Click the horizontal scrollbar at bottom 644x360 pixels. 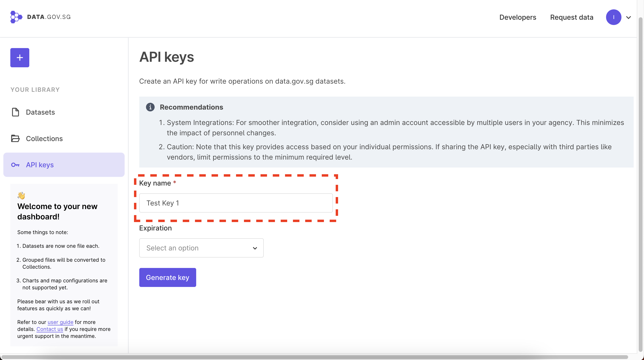(x=315, y=357)
